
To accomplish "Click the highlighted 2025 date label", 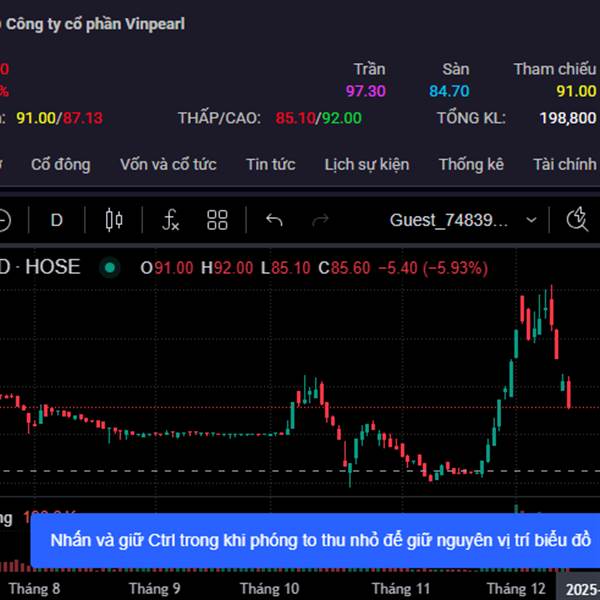I will [x=580, y=588].
